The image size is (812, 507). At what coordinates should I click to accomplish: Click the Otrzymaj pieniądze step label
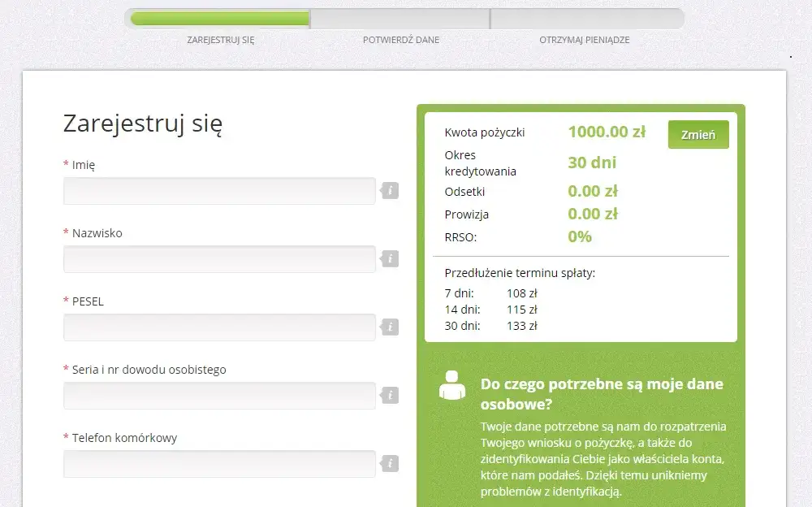tap(585, 39)
